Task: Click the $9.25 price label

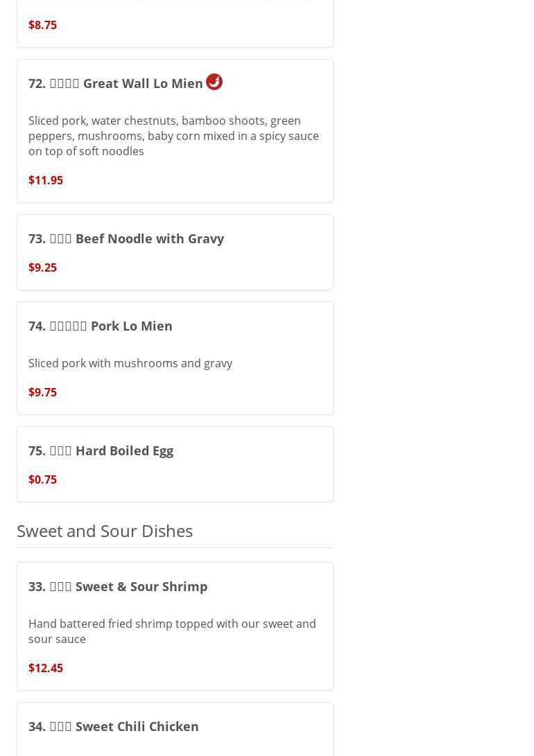Action: [x=42, y=267]
